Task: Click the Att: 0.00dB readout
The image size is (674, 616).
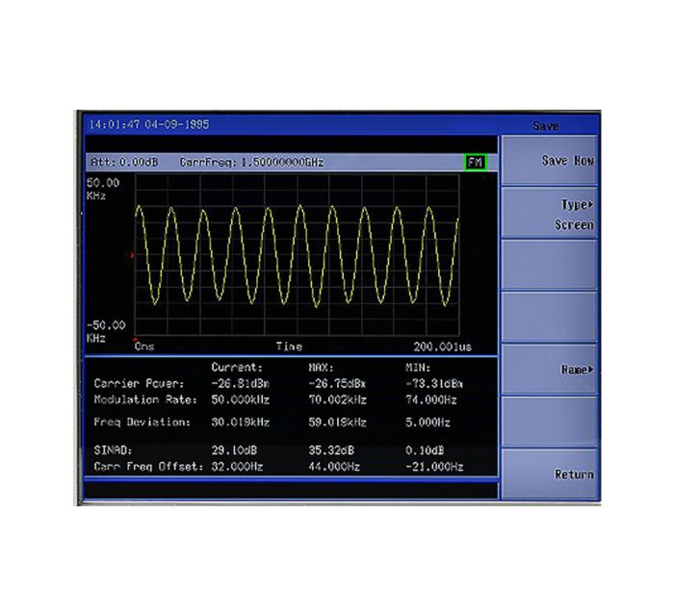Action: click(124, 163)
